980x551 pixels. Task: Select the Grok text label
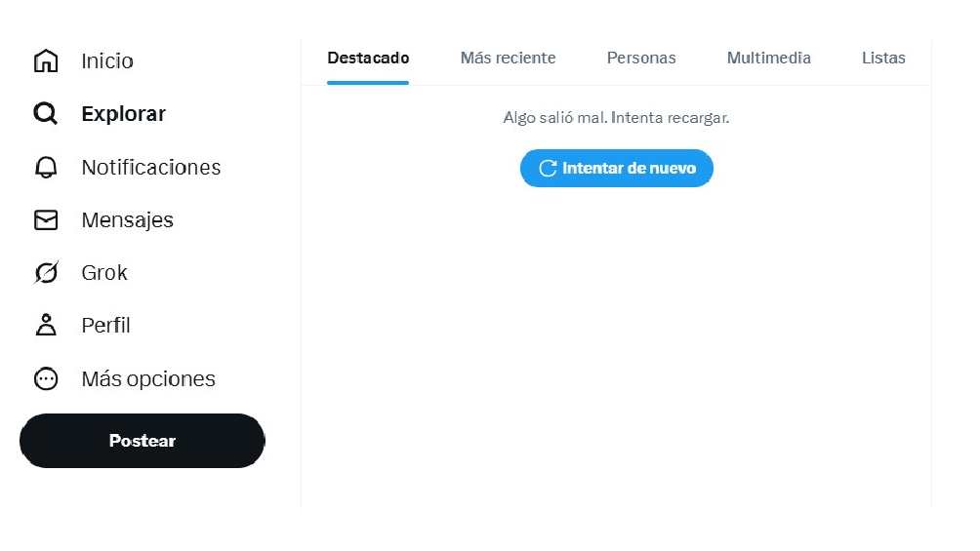click(x=104, y=273)
